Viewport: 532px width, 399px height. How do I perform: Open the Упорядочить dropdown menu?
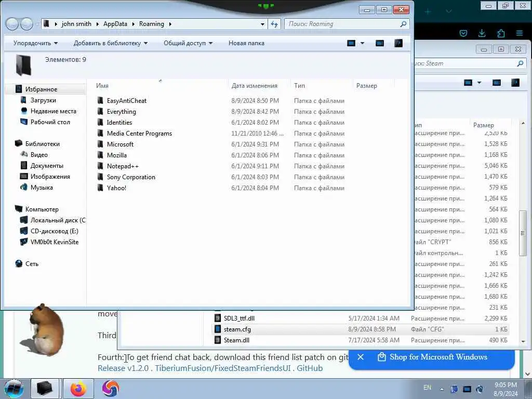[x=36, y=43]
